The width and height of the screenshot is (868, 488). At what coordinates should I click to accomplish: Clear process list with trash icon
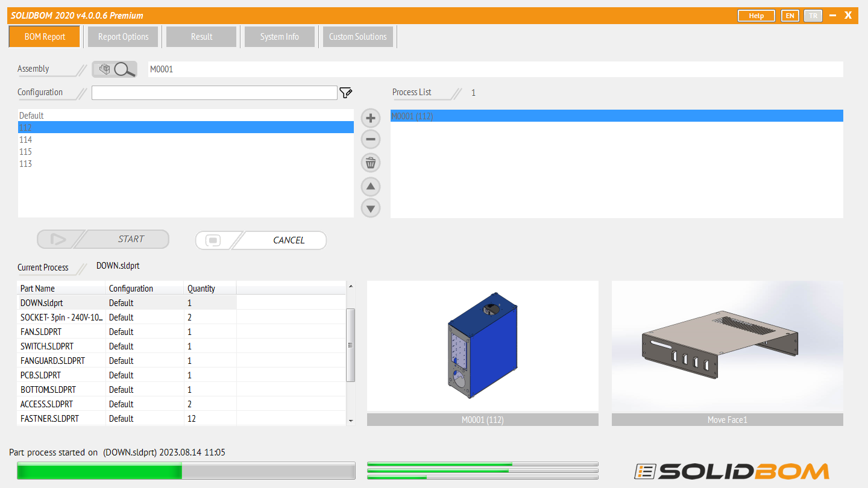coord(371,163)
